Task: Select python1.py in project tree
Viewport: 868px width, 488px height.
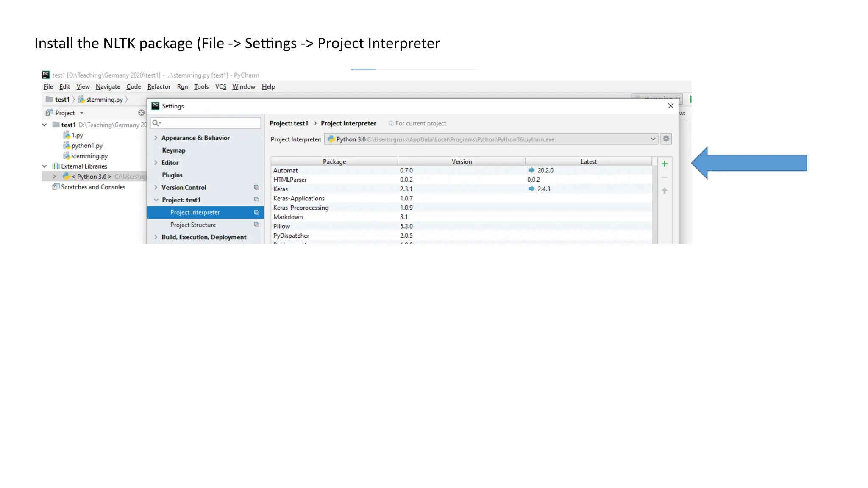Action: [87, 145]
